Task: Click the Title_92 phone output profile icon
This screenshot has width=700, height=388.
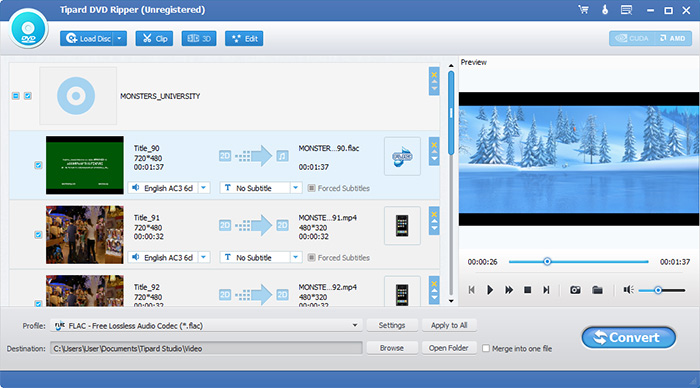Action: point(402,292)
